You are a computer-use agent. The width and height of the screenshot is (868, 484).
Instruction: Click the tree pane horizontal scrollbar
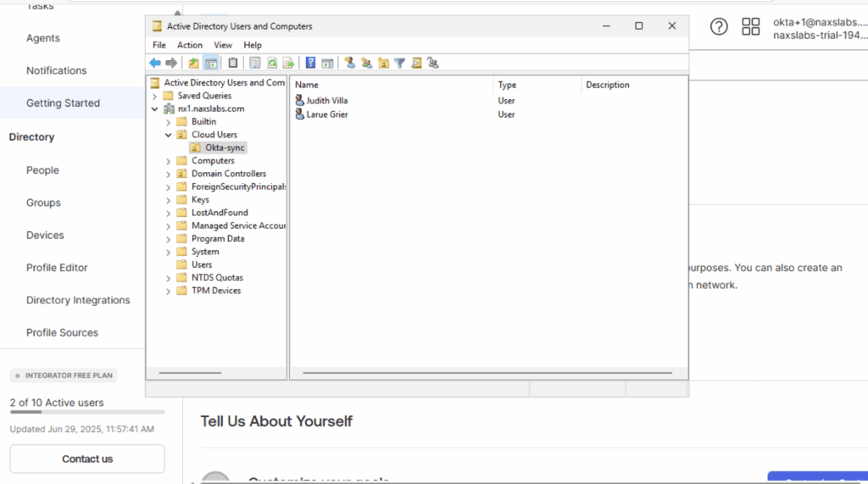click(x=190, y=373)
